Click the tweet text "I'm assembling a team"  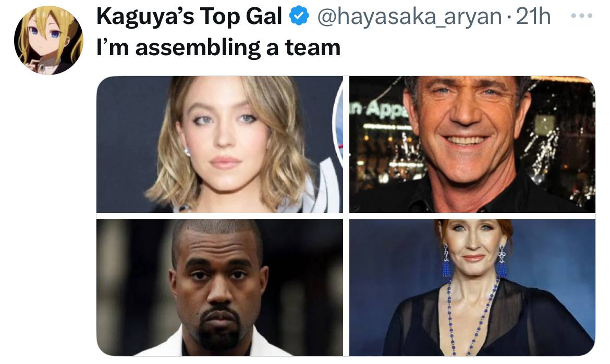click(x=218, y=48)
